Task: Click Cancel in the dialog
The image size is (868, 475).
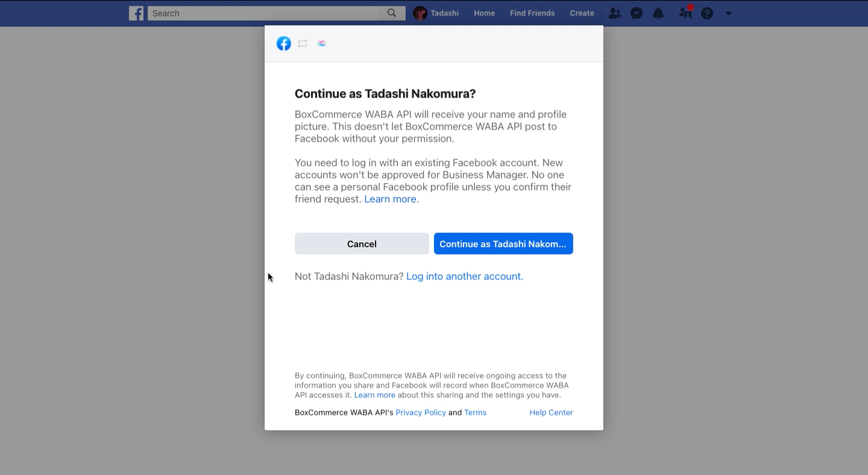Action: point(362,244)
